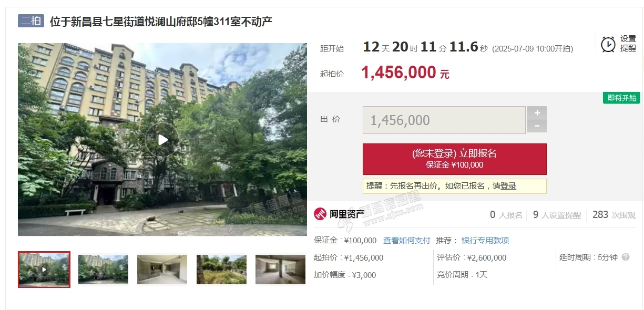The width and height of the screenshot is (644, 310).
Task: Click the 设置提醒 text label
Action: coord(628,44)
